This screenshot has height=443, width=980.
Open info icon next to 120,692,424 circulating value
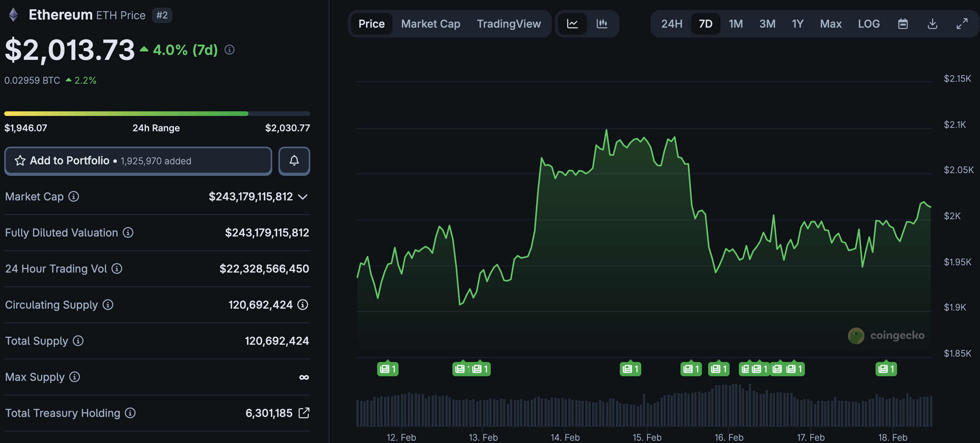[303, 305]
